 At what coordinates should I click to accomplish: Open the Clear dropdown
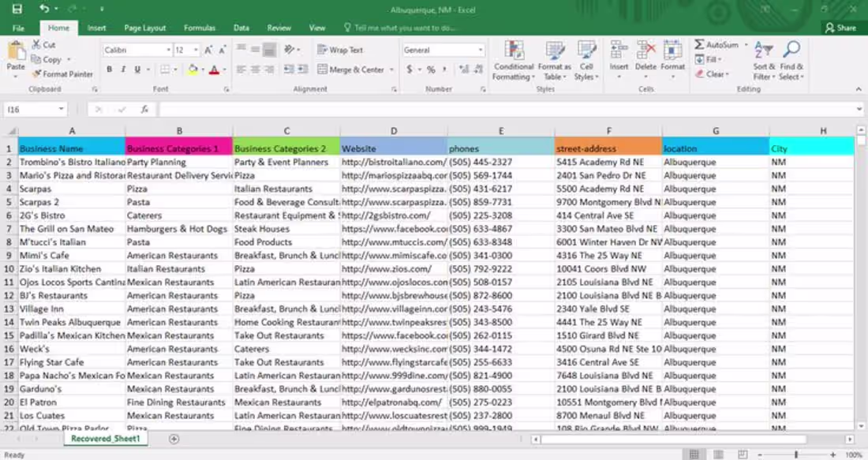point(713,73)
